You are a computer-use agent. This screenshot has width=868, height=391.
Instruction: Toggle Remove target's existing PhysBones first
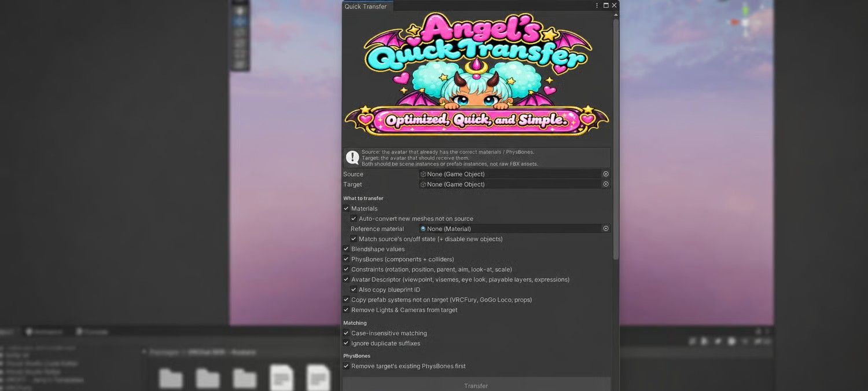pos(346,366)
